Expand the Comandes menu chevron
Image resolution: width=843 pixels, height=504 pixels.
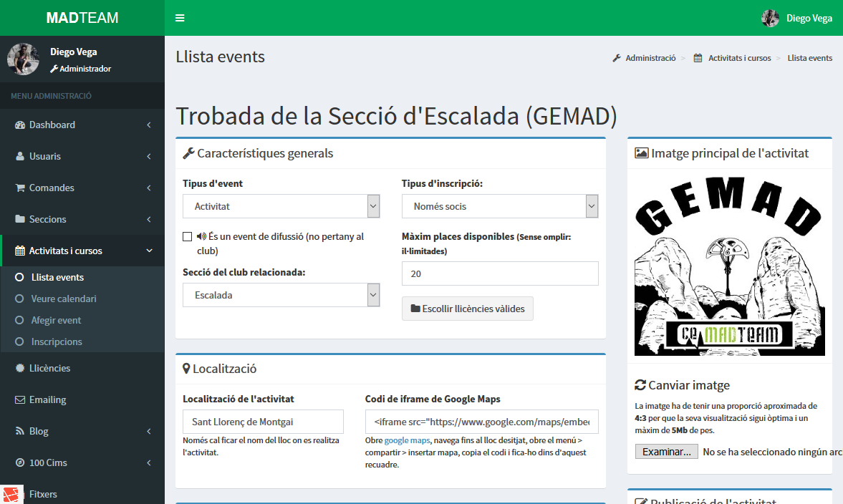[x=149, y=188]
